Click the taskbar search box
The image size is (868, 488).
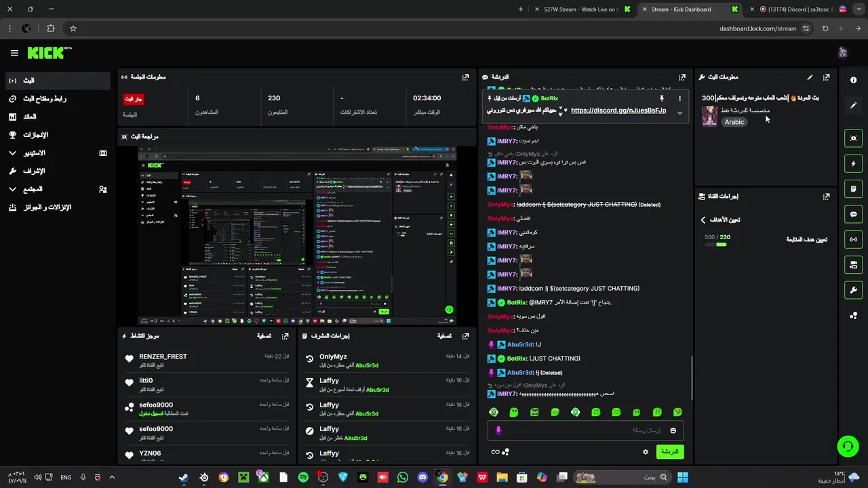(620, 477)
